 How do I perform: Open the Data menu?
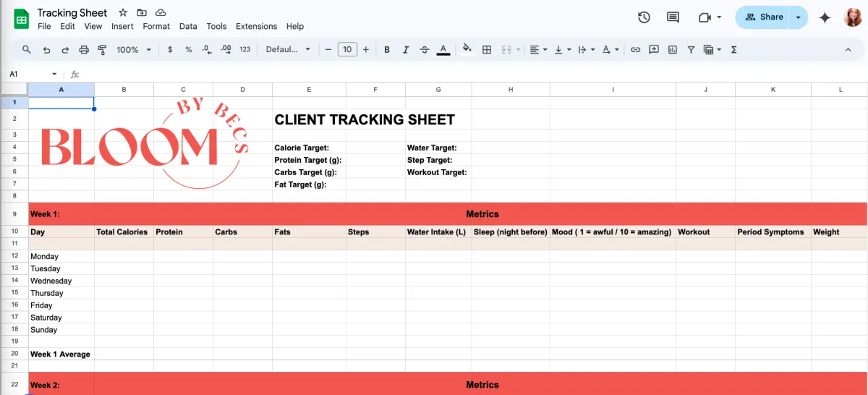coord(188,26)
